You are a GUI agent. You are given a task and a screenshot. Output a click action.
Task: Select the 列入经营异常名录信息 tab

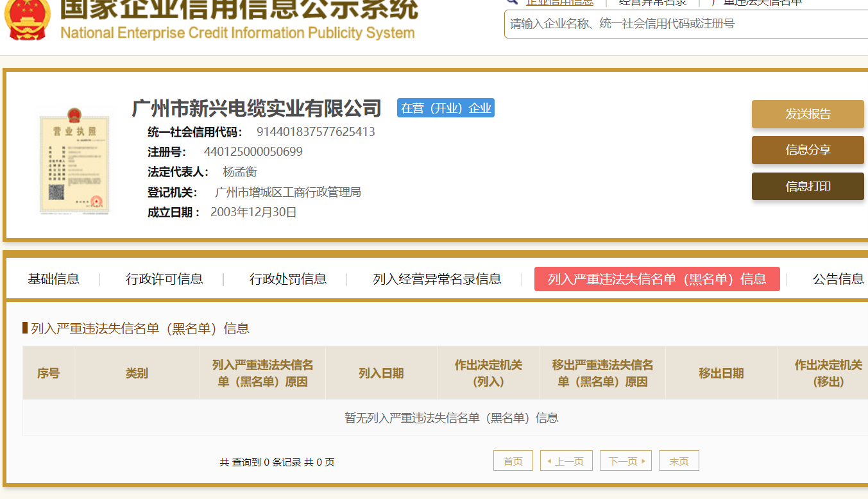pyautogui.click(x=438, y=279)
